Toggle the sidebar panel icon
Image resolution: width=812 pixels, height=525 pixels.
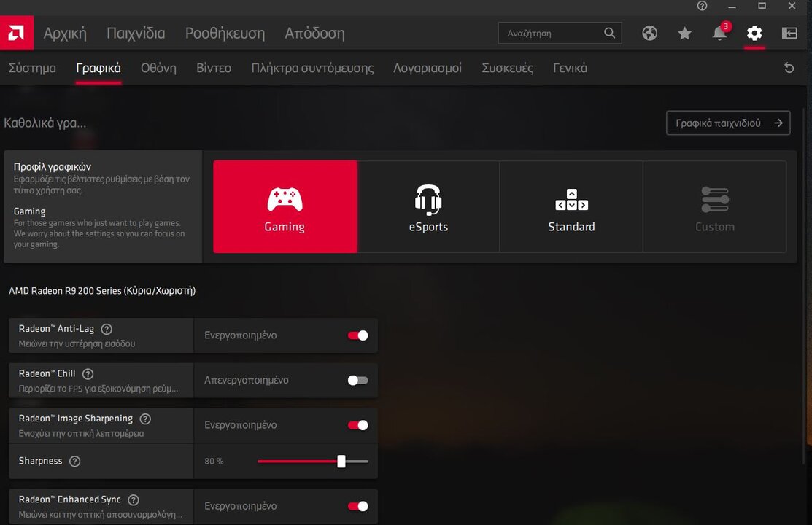click(789, 33)
